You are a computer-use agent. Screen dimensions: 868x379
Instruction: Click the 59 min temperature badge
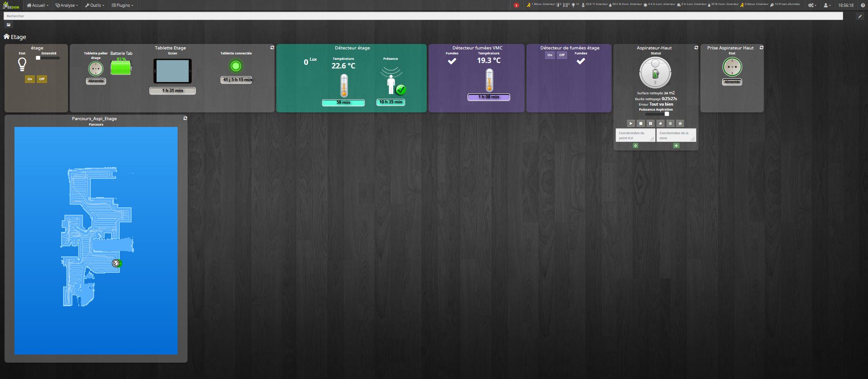tap(343, 102)
